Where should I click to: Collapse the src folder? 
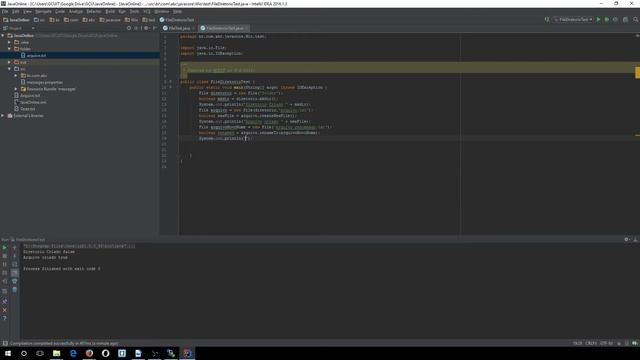[x=9, y=69]
